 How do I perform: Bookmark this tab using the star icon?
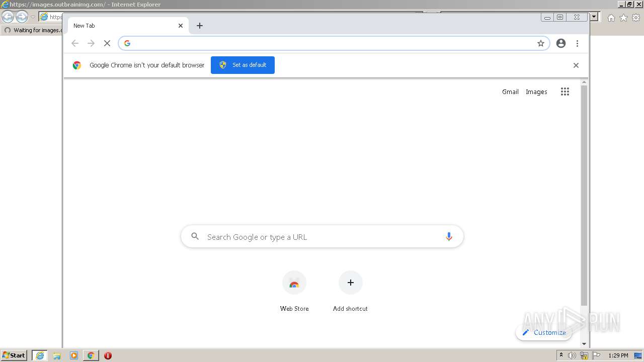pyautogui.click(x=541, y=43)
